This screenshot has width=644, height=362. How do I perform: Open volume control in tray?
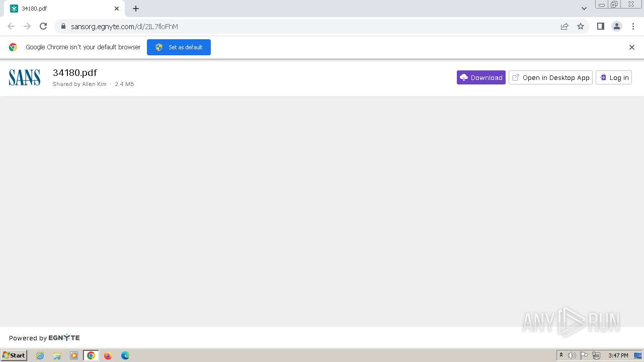click(572, 355)
